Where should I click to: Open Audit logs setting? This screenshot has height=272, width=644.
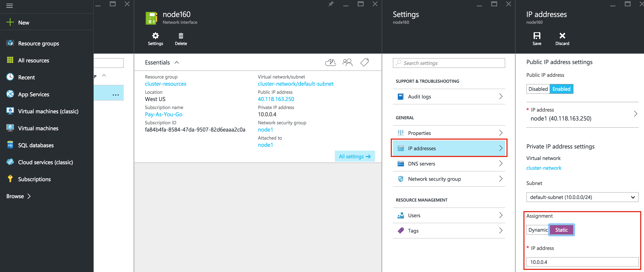point(449,97)
